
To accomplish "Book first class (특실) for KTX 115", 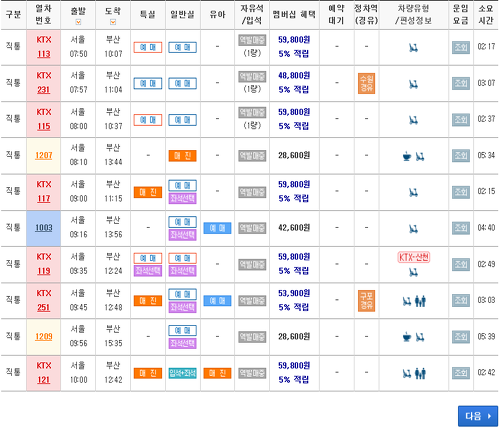I will click(148, 120).
